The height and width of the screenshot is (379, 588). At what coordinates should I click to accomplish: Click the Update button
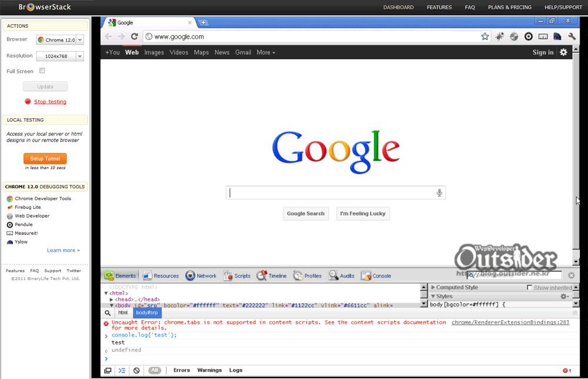click(x=45, y=87)
